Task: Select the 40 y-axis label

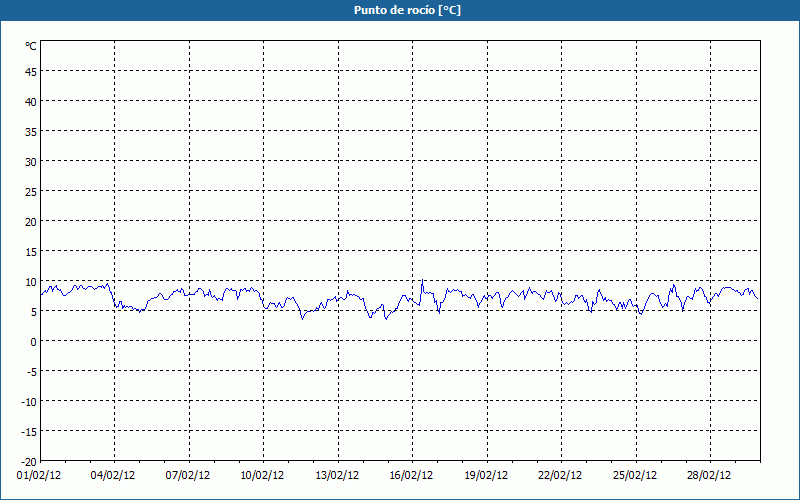Action: coord(31,102)
